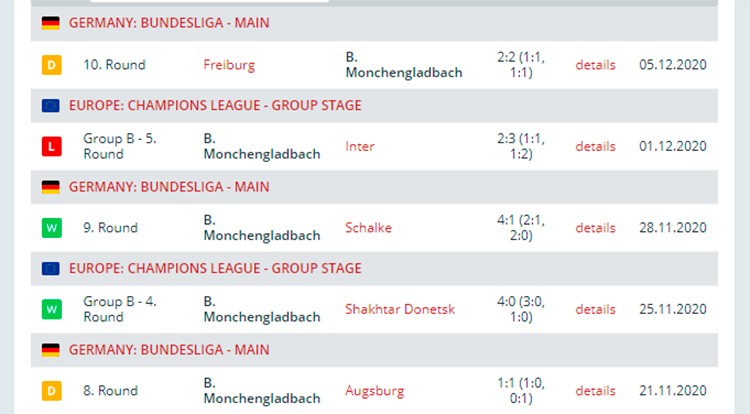This screenshot has height=414, width=750.
Task: Click the red L loss badge for Inter match
Action: [x=52, y=146]
